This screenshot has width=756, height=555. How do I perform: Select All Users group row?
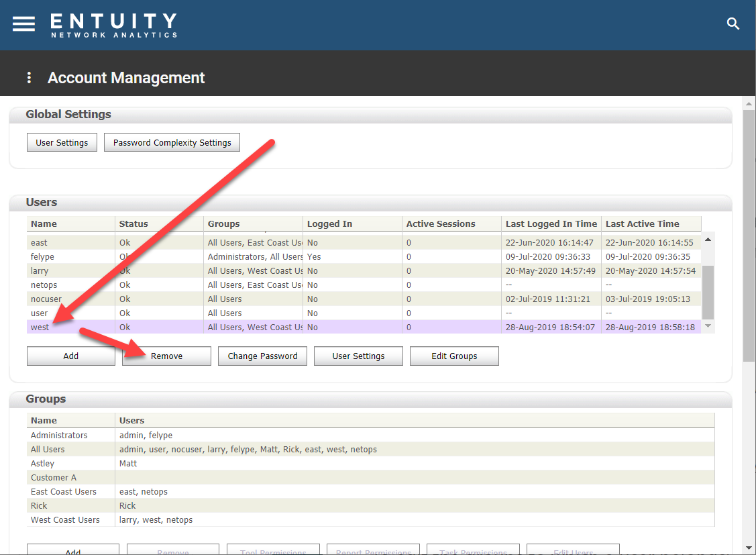click(370, 449)
